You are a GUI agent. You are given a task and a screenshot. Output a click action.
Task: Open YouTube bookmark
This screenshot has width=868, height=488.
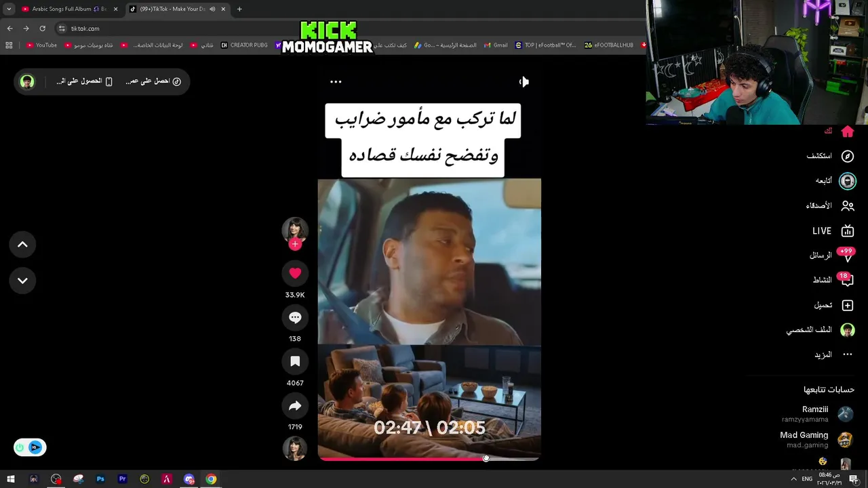(41, 45)
